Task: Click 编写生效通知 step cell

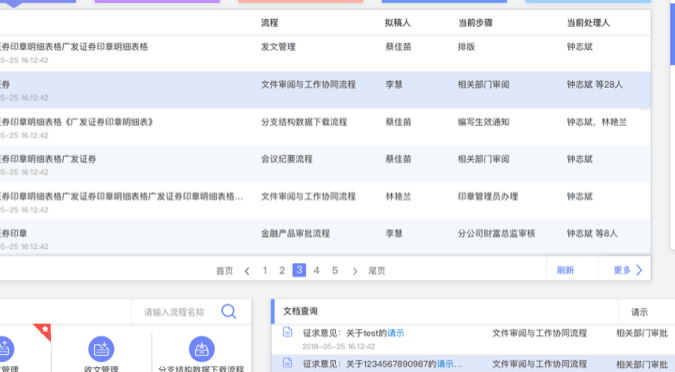Action: point(483,122)
